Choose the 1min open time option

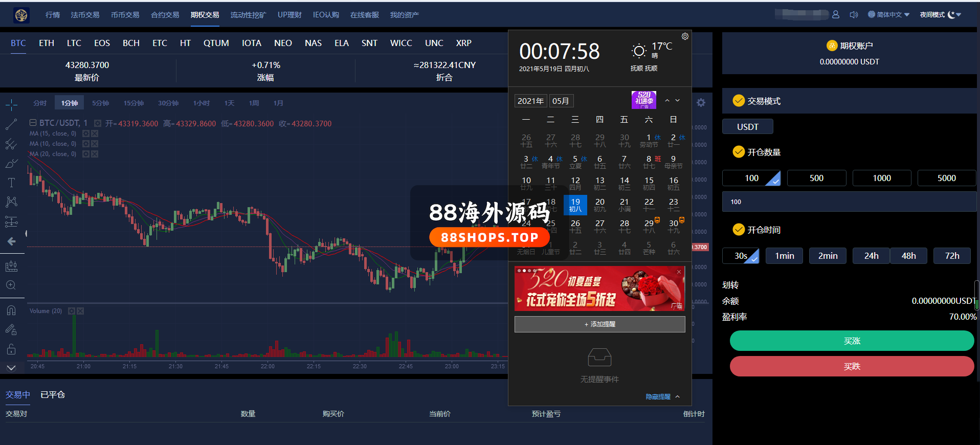tap(784, 256)
